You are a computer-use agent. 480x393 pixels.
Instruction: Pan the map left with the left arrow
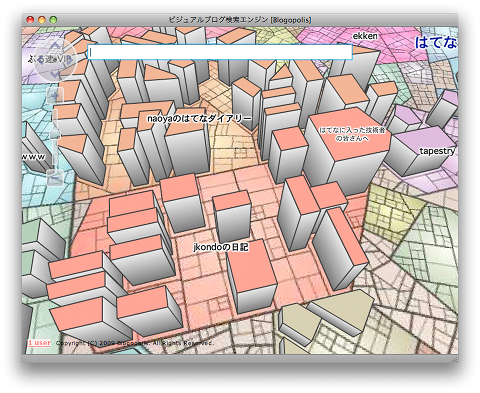(41, 60)
